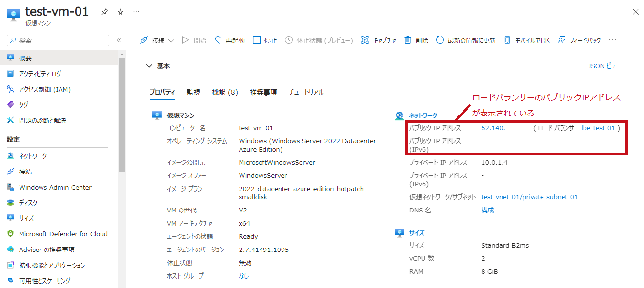Open JSON ビュー link

click(604, 66)
